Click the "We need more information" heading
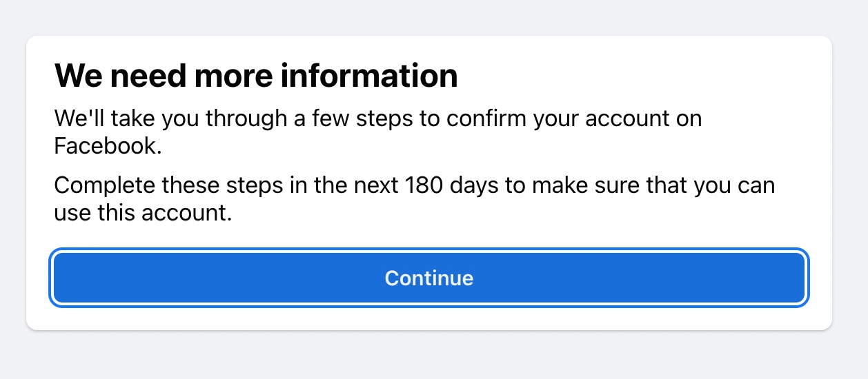The height and width of the screenshot is (379, 868). [256, 76]
